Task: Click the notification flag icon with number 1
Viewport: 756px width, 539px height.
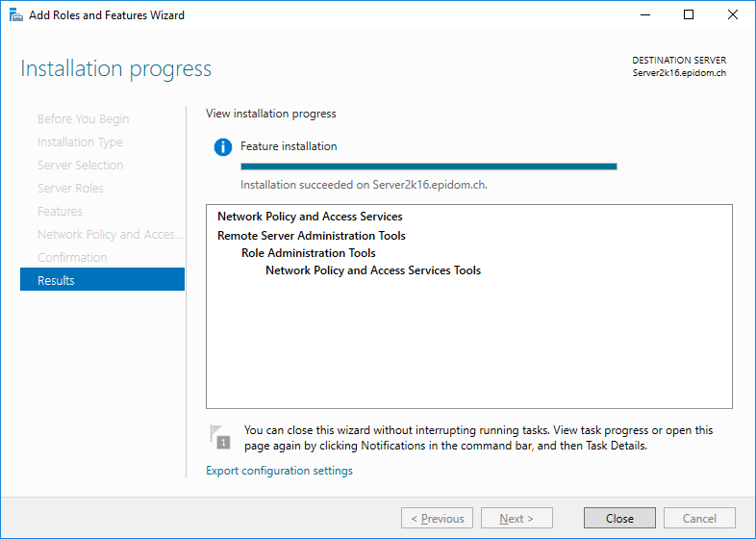Action: (220, 437)
